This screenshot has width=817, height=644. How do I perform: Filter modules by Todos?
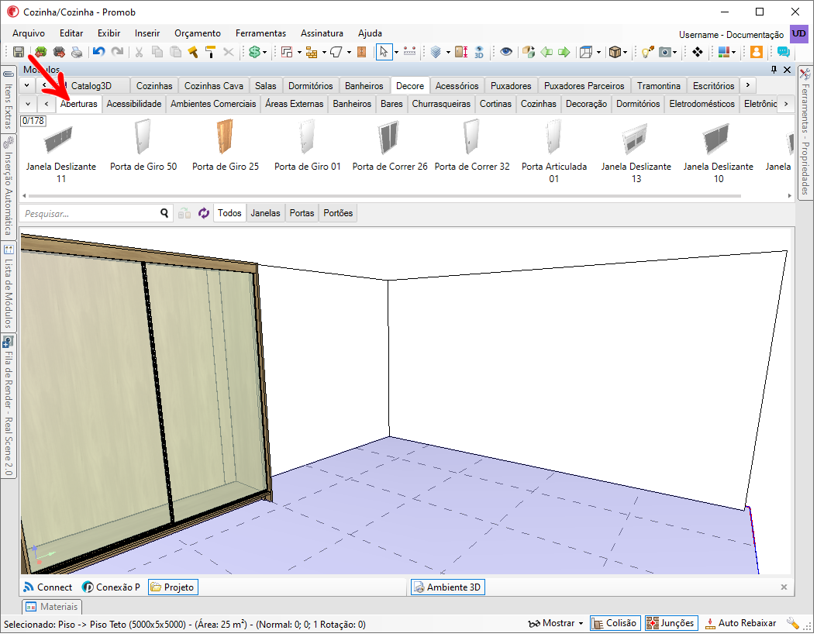(x=229, y=213)
